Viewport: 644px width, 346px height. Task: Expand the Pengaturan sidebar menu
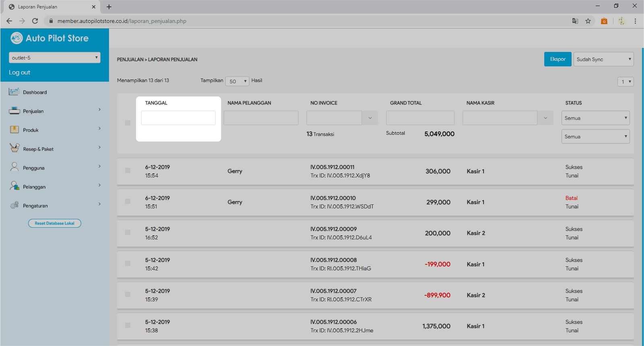click(x=99, y=204)
